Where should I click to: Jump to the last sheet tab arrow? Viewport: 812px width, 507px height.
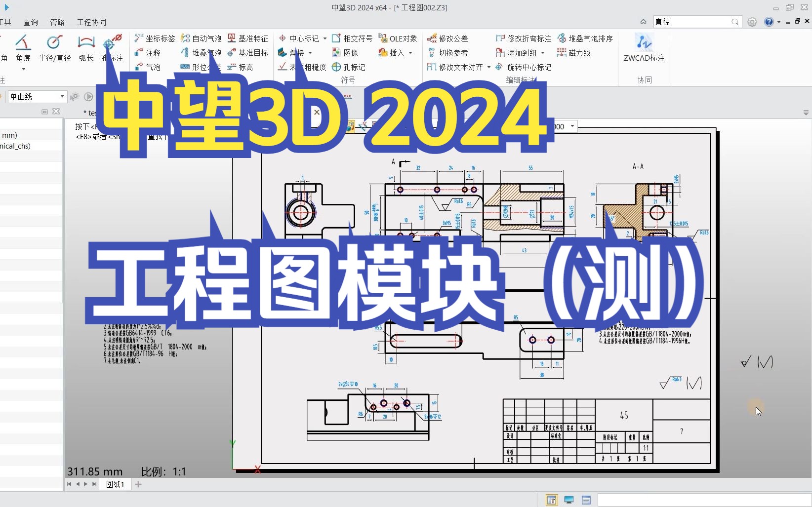tap(94, 484)
